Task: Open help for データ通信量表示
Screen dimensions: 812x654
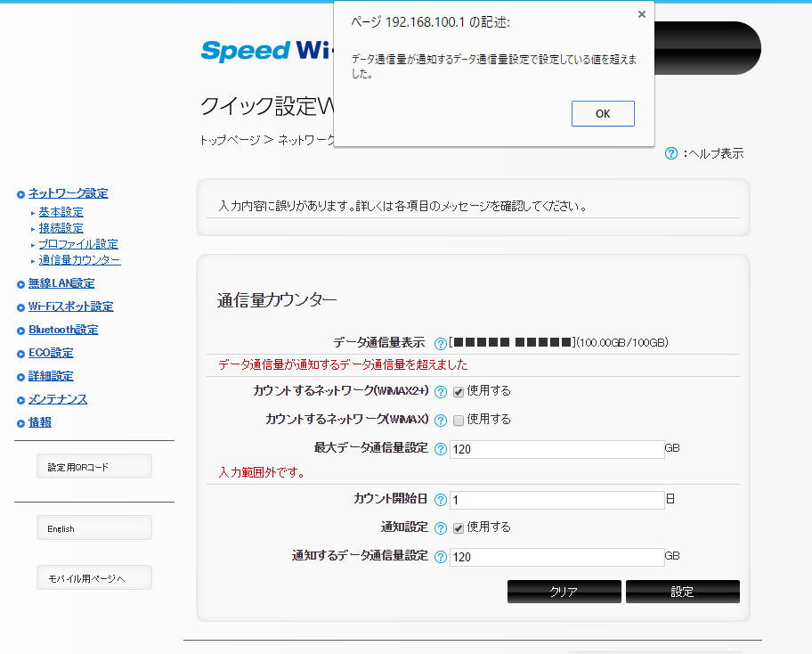Action: (440, 343)
